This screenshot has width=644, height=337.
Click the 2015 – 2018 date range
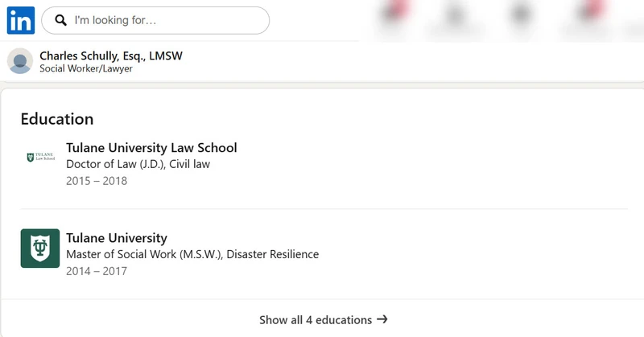click(97, 181)
